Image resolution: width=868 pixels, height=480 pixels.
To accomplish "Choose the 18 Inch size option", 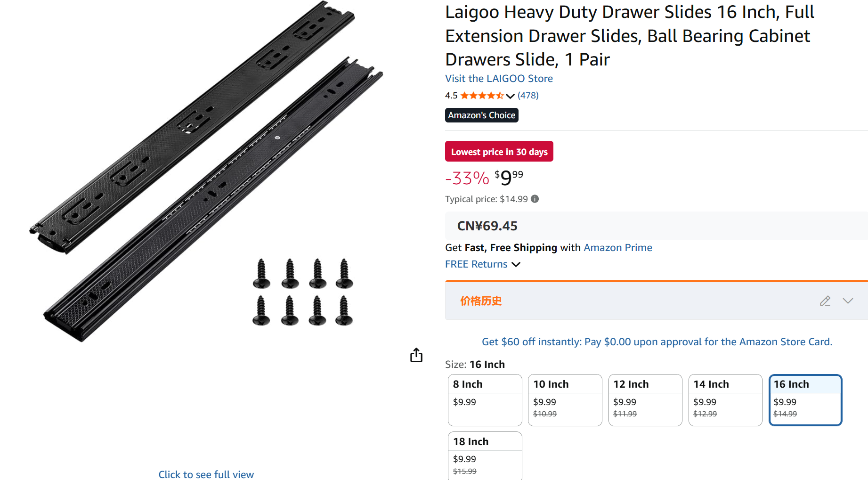I will [x=485, y=455].
